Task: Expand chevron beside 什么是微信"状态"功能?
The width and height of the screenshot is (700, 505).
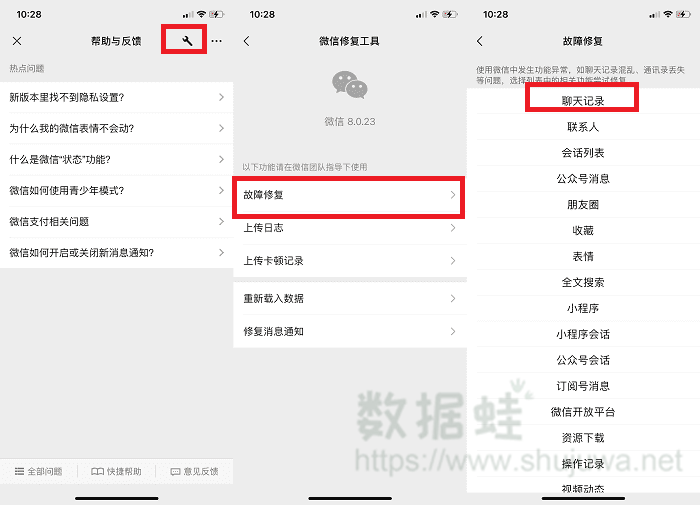Action: (x=221, y=159)
